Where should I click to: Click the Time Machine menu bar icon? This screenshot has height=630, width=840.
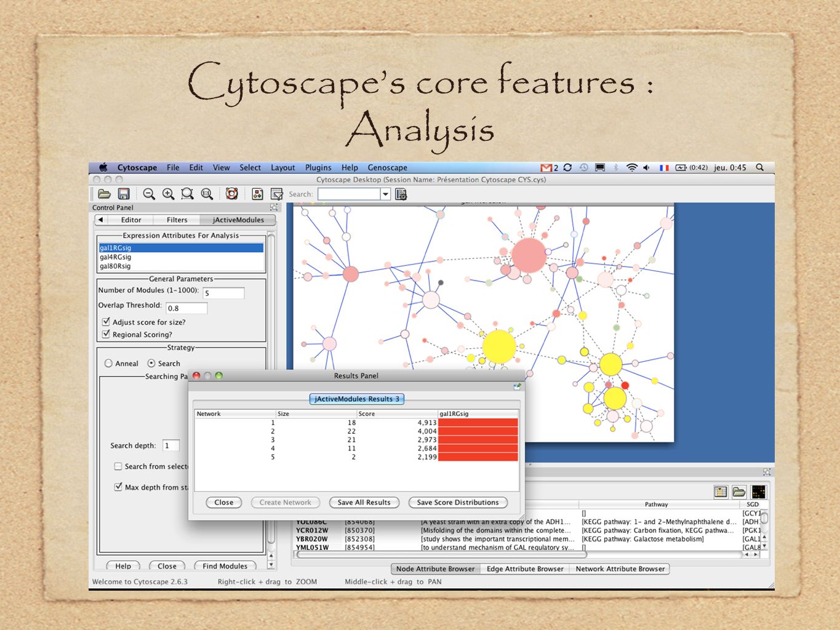[583, 167]
